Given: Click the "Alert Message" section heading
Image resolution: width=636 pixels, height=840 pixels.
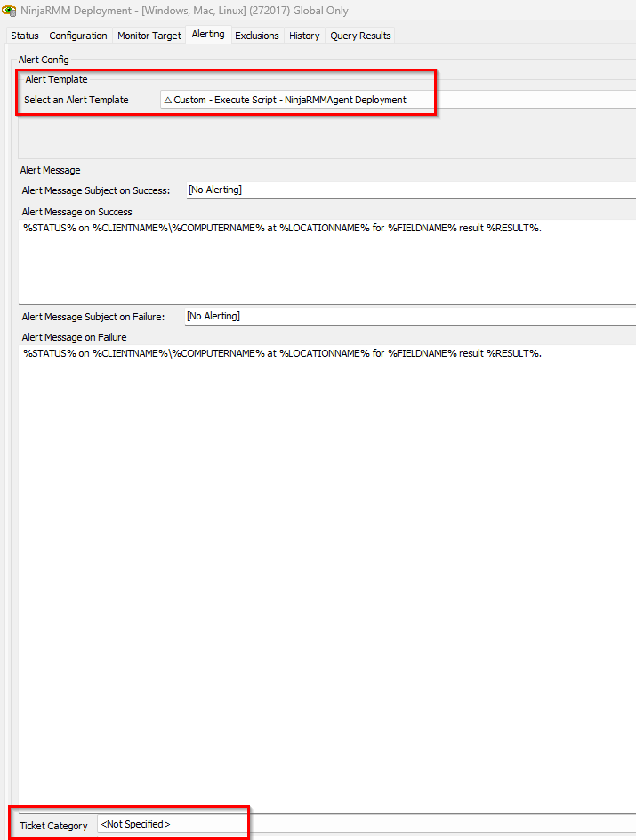Looking at the screenshot, I should pyautogui.click(x=51, y=170).
